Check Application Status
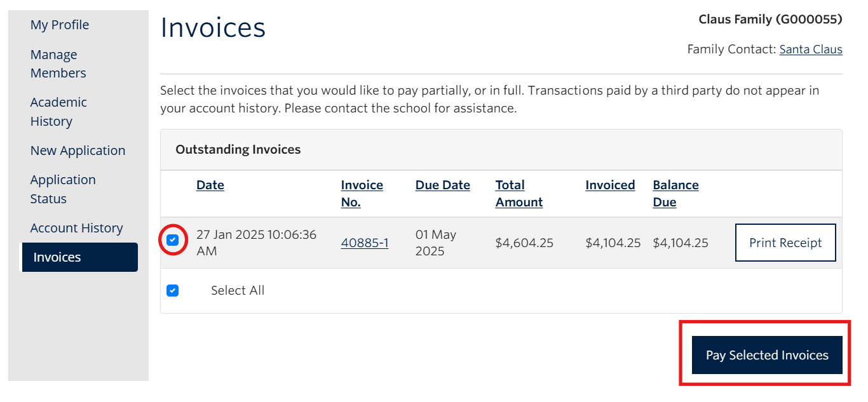This screenshot has width=868, height=402. pos(63,189)
